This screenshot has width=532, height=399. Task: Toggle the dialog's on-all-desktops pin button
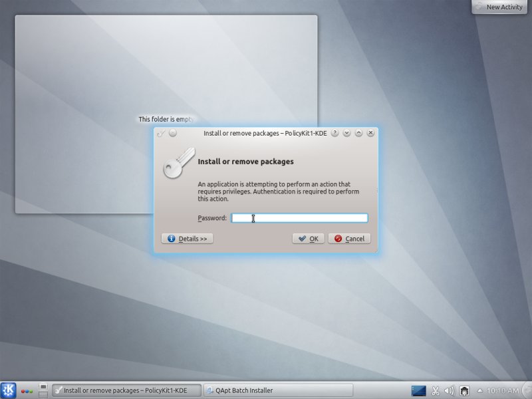tap(173, 133)
